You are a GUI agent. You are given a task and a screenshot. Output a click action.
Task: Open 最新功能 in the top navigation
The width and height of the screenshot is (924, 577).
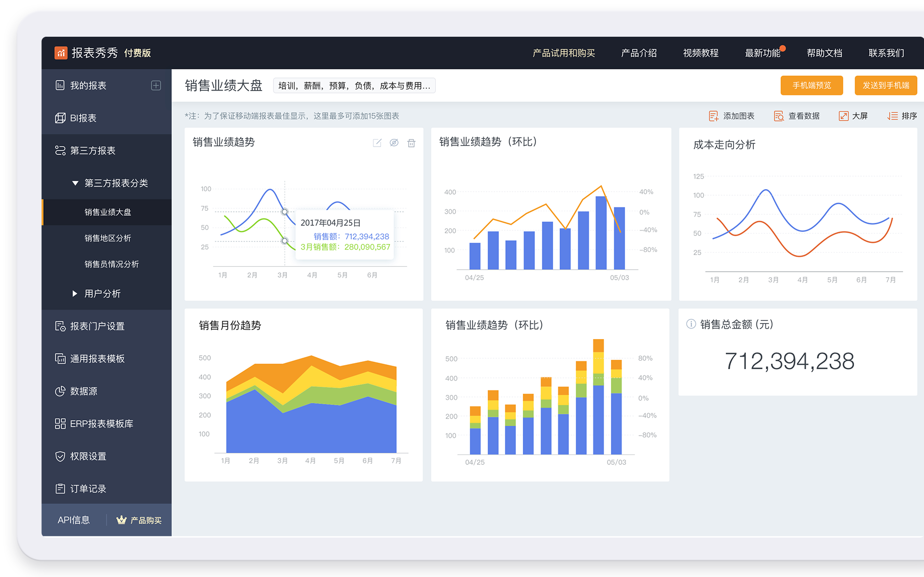[x=762, y=53]
